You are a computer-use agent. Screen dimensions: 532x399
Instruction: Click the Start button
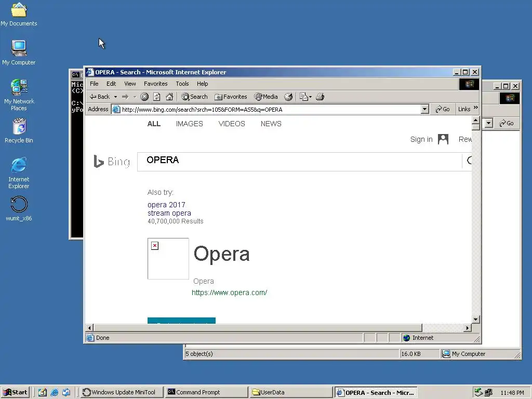coord(15,392)
